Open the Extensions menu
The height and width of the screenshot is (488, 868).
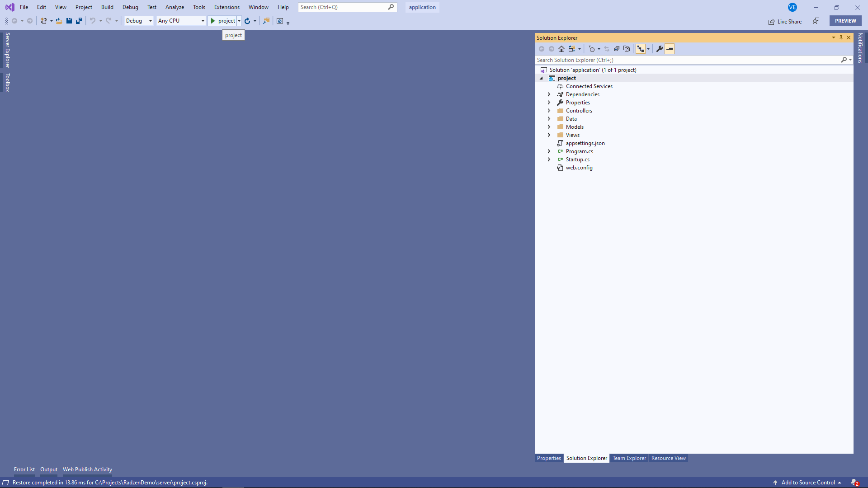coord(227,7)
